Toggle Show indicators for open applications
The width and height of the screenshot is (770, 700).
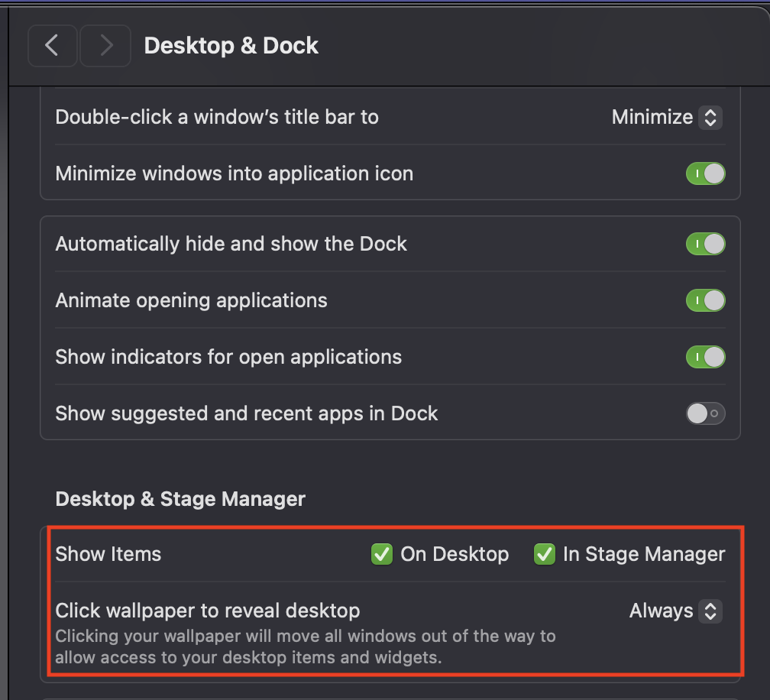click(705, 357)
